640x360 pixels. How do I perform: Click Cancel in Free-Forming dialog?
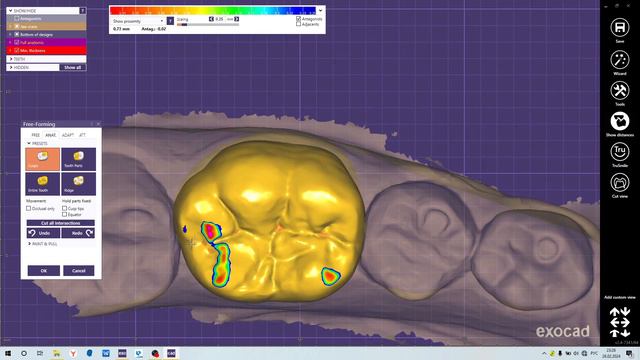(78, 271)
